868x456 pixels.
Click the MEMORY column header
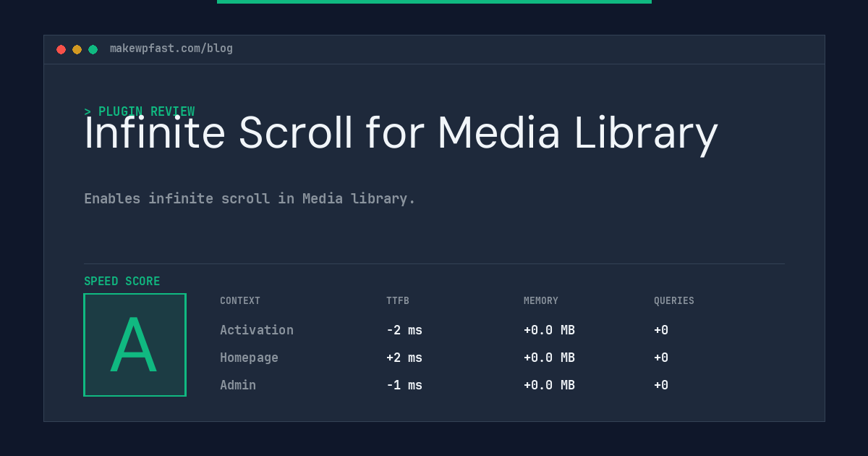541,300
